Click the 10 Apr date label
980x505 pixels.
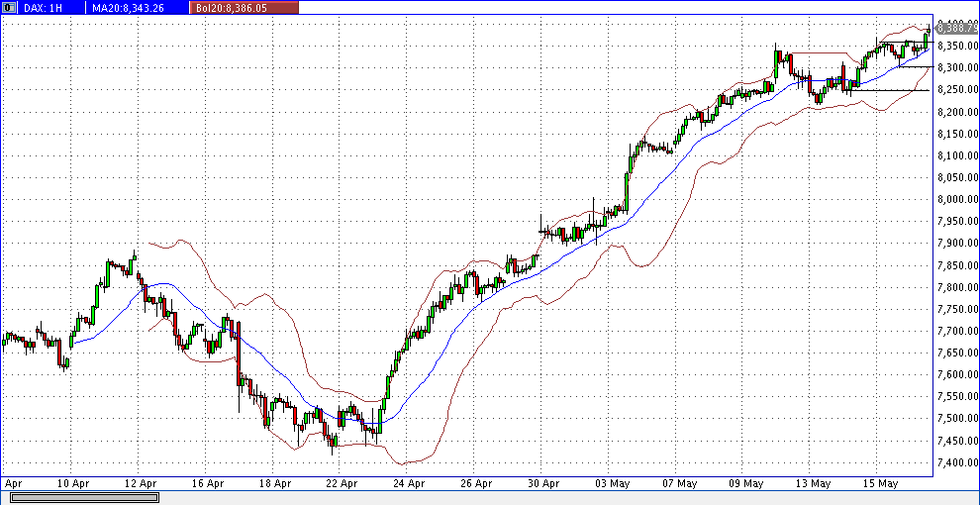click(x=72, y=483)
